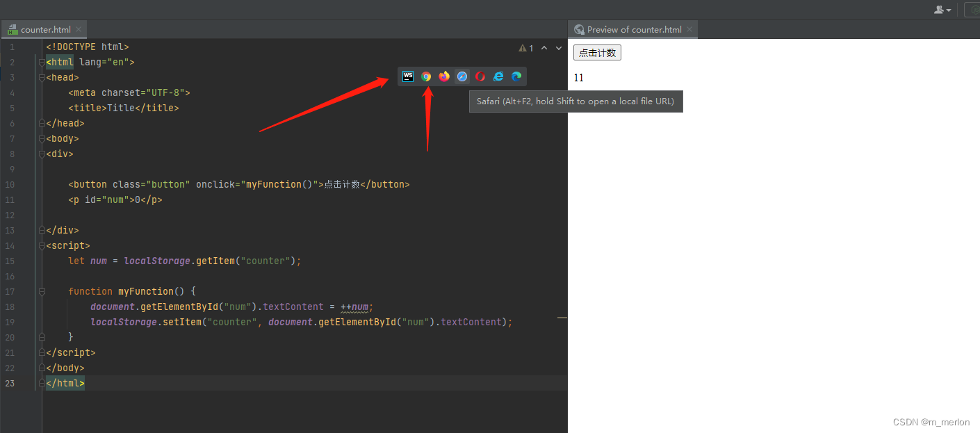Close the Preview of counter.html tab
This screenshot has height=433, width=980.
click(689, 29)
